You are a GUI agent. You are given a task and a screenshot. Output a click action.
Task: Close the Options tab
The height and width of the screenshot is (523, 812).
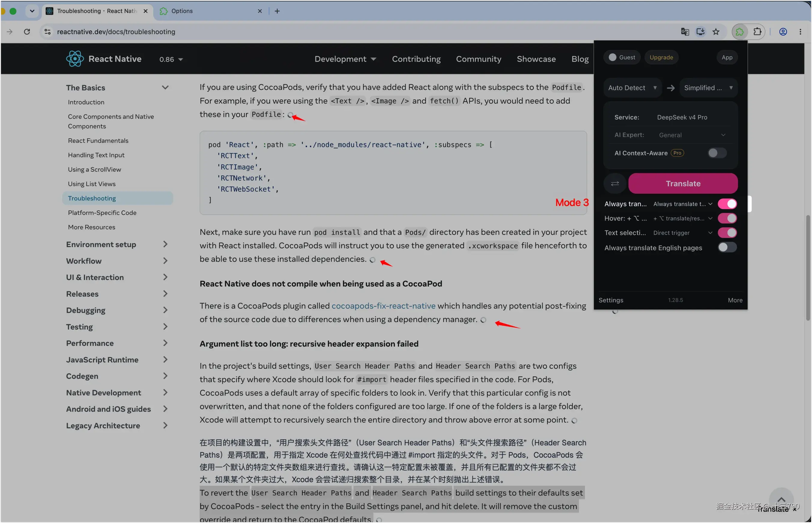(260, 11)
